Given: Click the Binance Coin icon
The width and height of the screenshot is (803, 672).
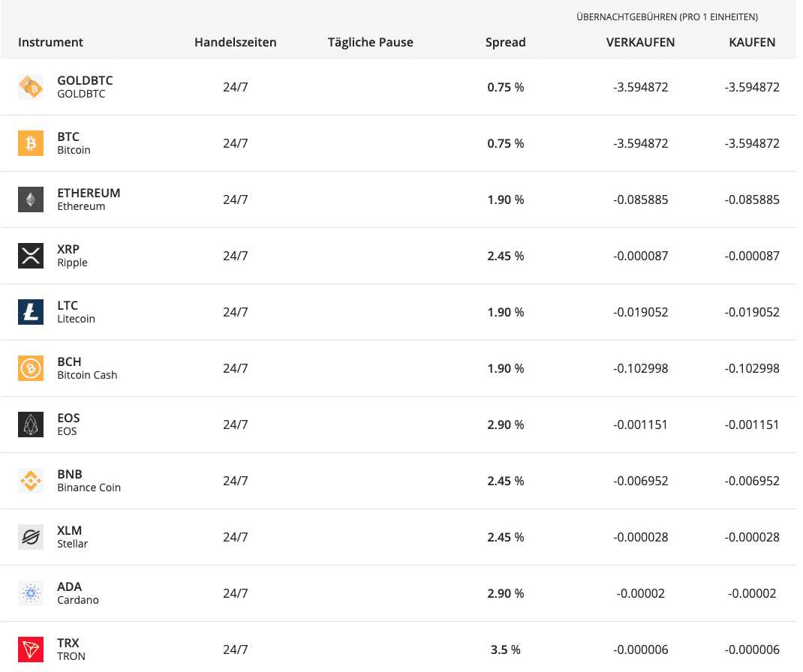Looking at the screenshot, I should point(31,481).
